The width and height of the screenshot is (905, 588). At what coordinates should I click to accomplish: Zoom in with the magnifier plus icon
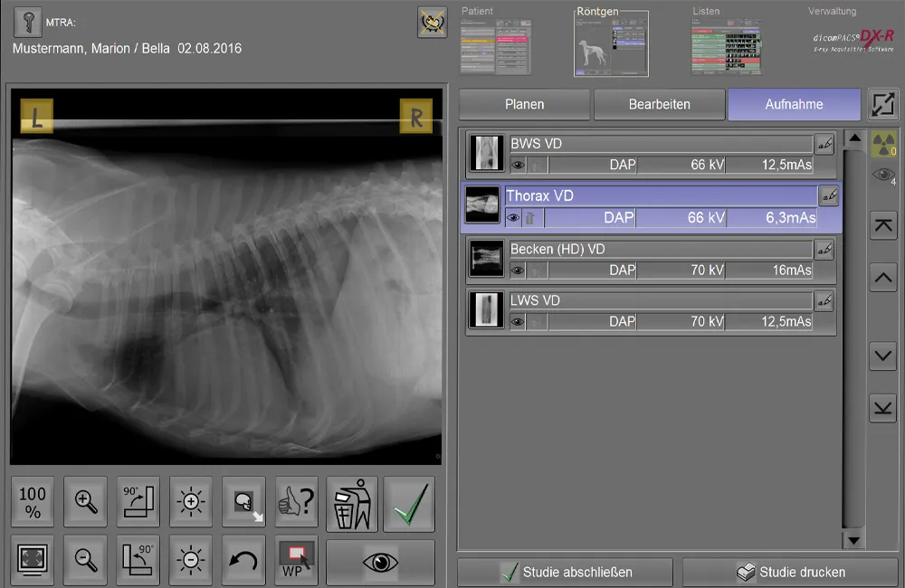coord(87,502)
